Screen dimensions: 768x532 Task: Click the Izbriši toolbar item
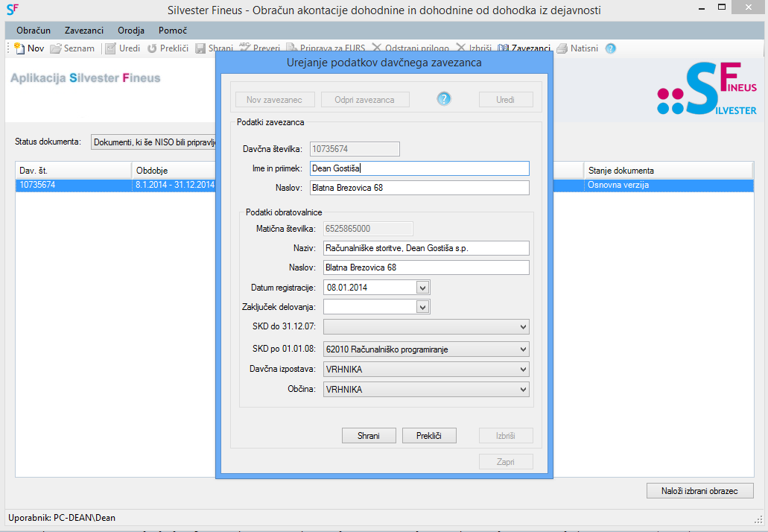pos(473,48)
